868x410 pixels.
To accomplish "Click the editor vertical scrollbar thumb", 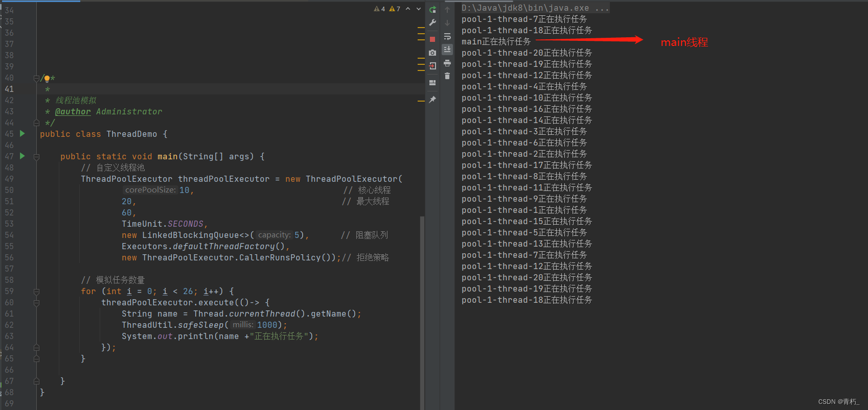I will pyautogui.click(x=422, y=312).
